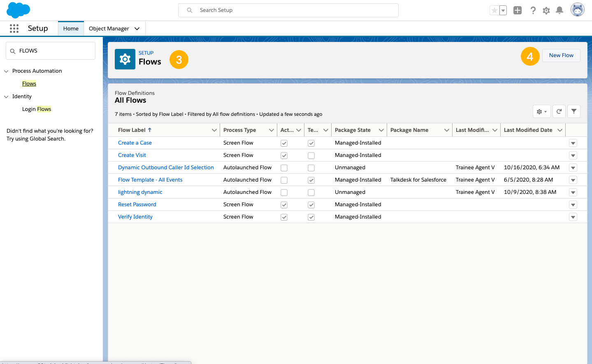Toggle the Active checkbox for Create a Case
The width and height of the screenshot is (592, 364).
coord(284,143)
